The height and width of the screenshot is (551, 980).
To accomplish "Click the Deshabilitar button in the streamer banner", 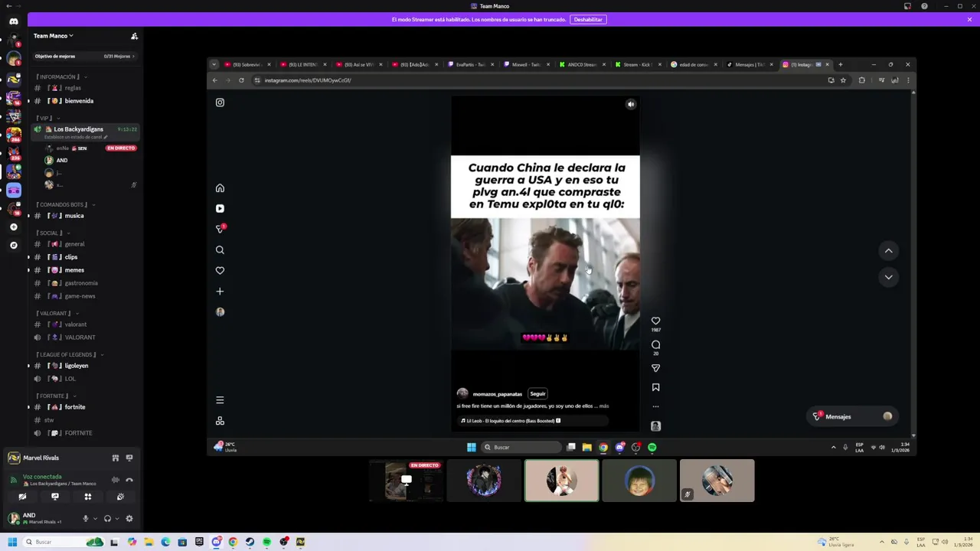I will click(x=588, y=19).
